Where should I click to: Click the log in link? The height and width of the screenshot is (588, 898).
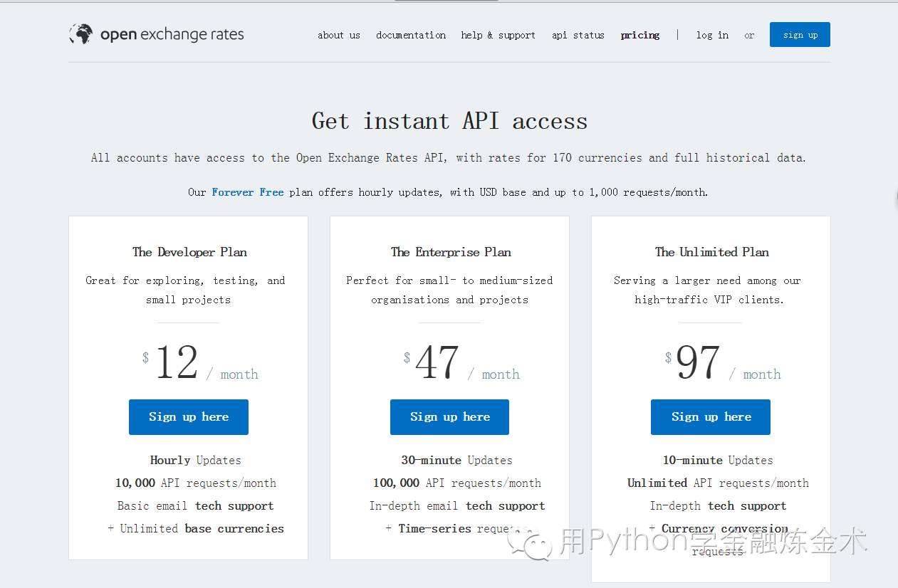[712, 35]
